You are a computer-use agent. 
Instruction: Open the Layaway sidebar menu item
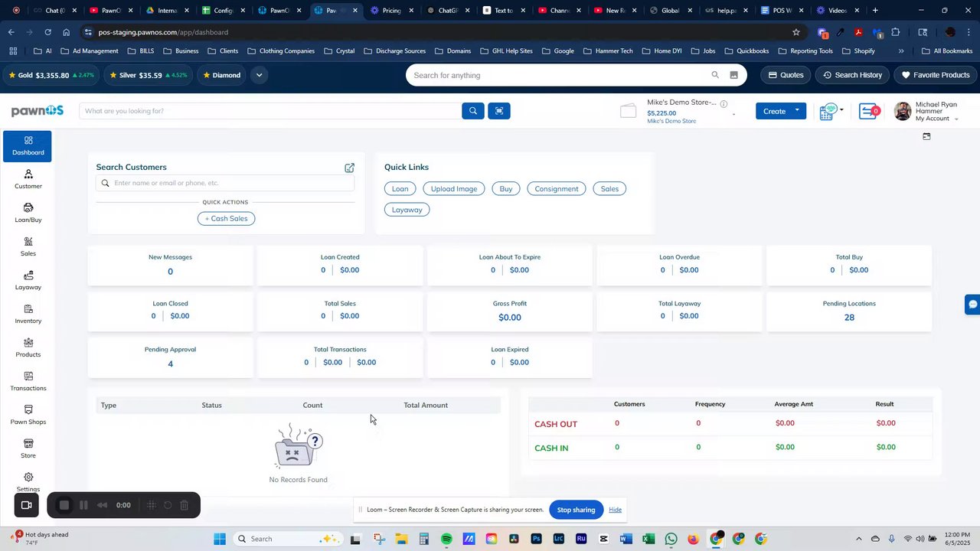28,280
